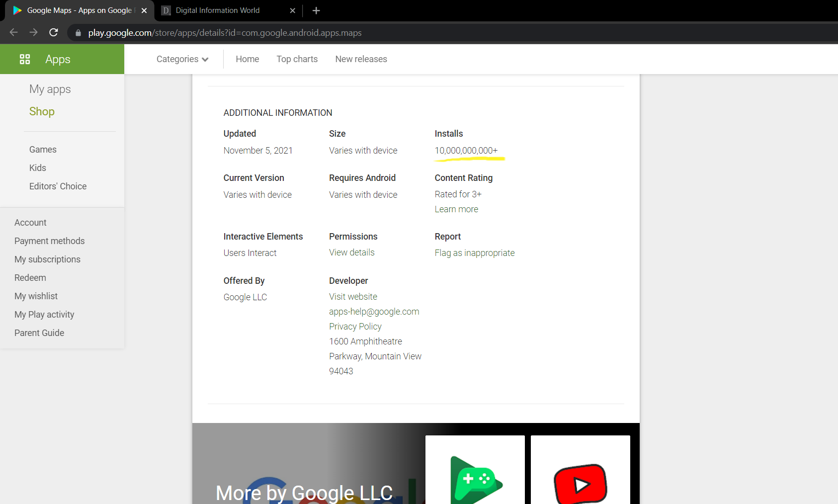Select Shop in the sidebar
This screenshot has height=504, width=838.
click(x=42, y=111)
